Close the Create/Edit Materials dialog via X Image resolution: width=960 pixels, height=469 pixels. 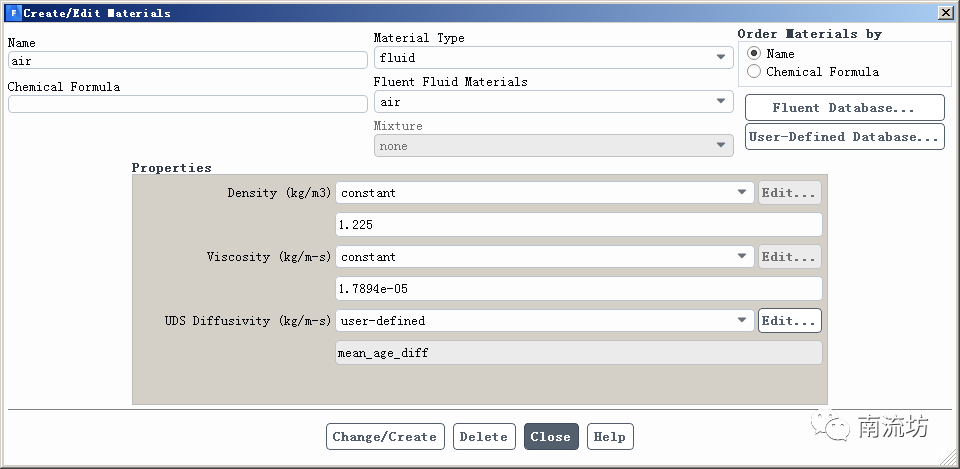click(x=945, y=13)
